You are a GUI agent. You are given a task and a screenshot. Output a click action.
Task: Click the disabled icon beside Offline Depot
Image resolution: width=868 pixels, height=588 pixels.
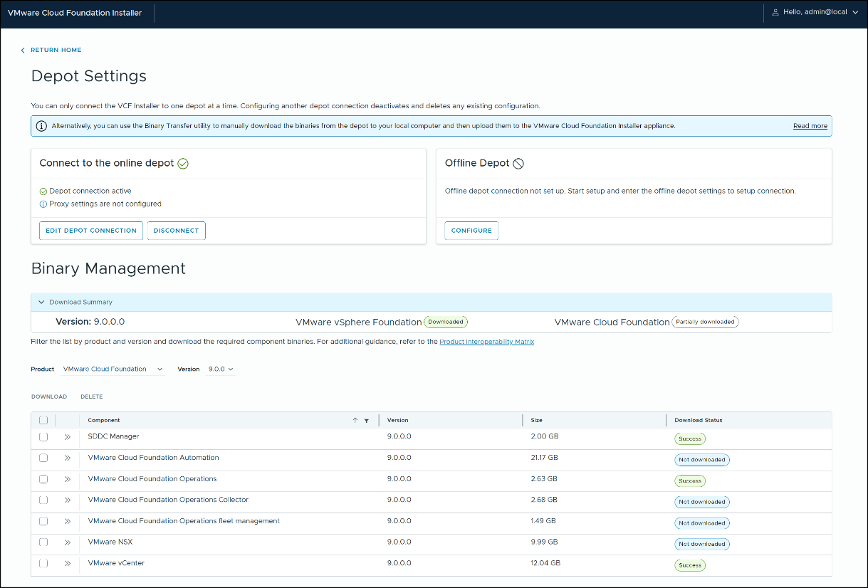click(x=518, y=163)
